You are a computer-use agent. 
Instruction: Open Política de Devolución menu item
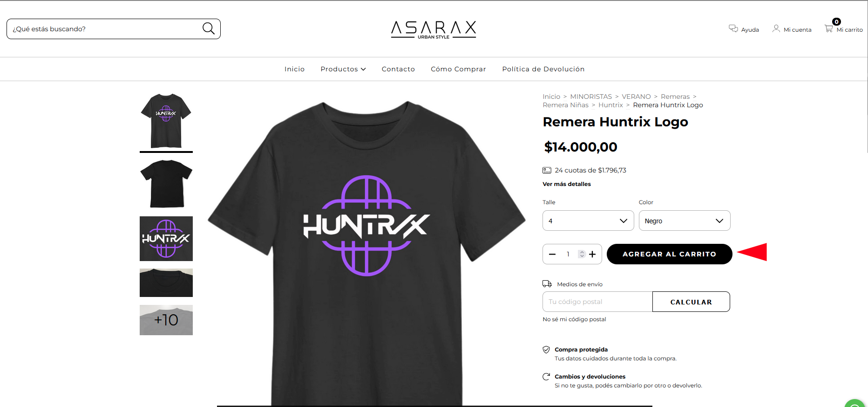543,69
